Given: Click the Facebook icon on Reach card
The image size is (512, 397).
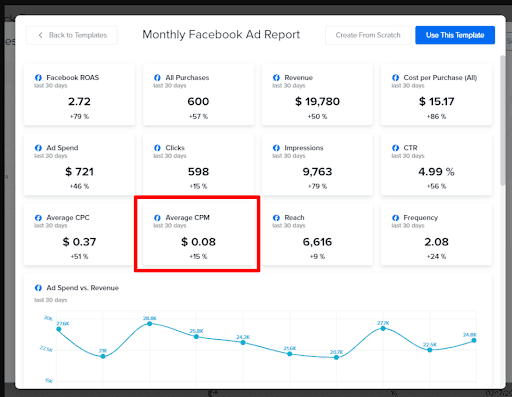Looking at the screenshot, I should (x=276, y=218).
